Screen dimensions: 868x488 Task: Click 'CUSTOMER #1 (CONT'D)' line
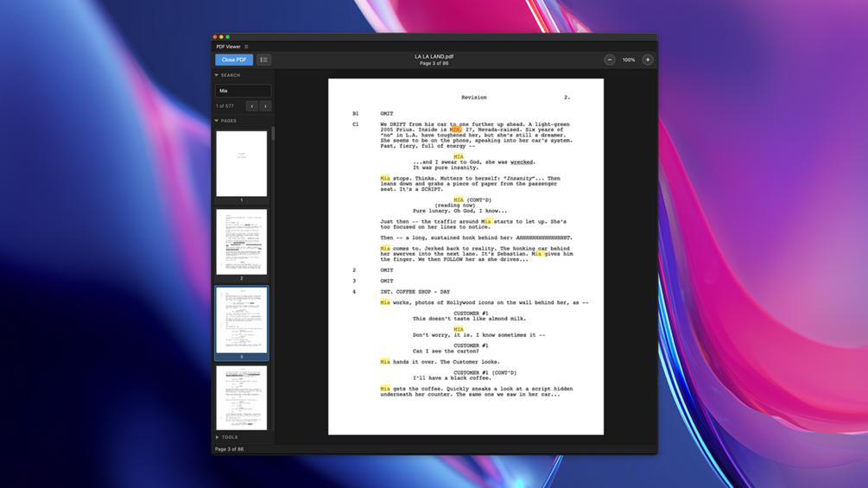[485, 372]
